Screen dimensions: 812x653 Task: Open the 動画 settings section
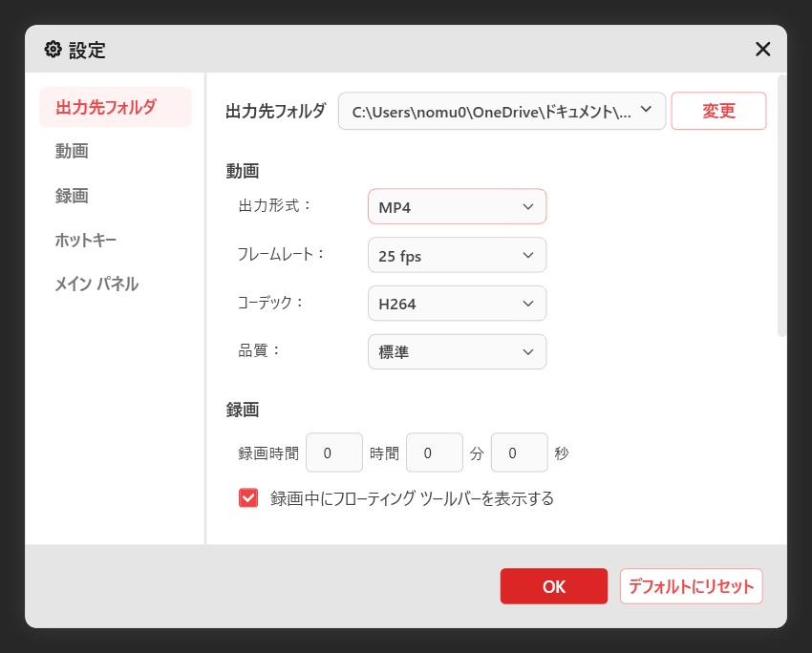pos(73,151)
